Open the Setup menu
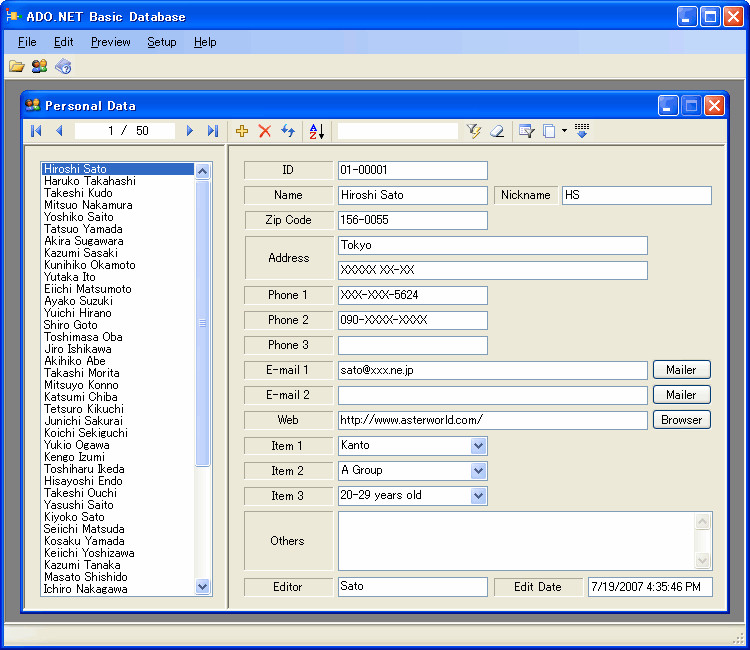Viewport: 750px width, 650px height. click(161, 42)
